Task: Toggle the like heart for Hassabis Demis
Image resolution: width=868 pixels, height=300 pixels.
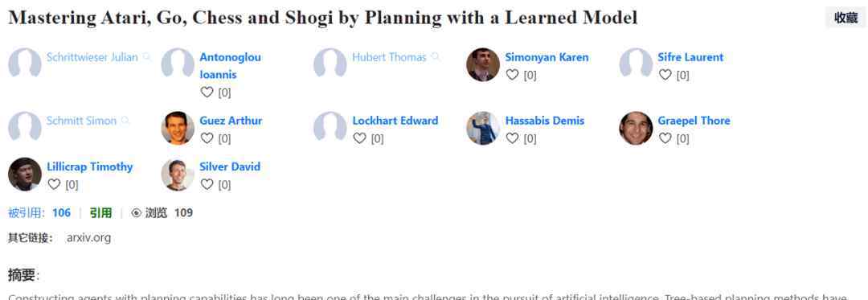Action: [x=513, y=138]
